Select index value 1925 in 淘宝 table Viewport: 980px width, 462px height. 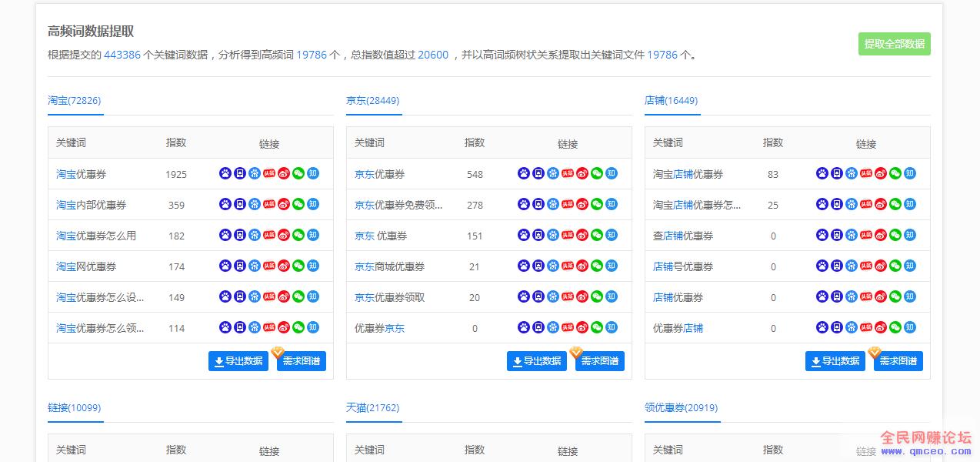(x=176, y=175)
